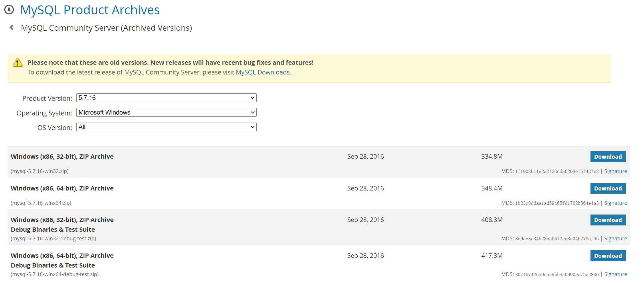The image size is (644, 283).
Task: Select the filename text (mysql-5.7.16-winx64.zip)
Action: point(41,203)
